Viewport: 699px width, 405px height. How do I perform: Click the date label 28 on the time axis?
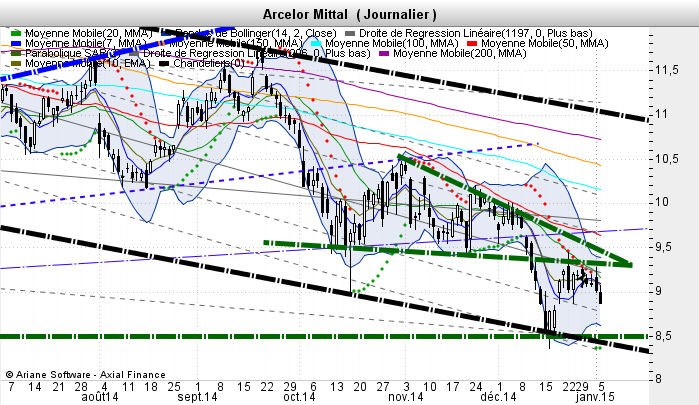[x=81, y=386]
